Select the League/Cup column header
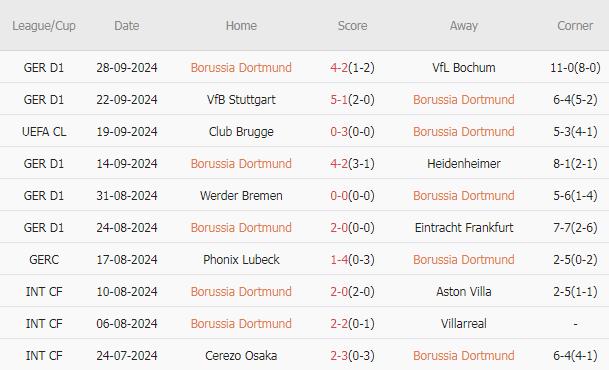 tap(44, 26)
